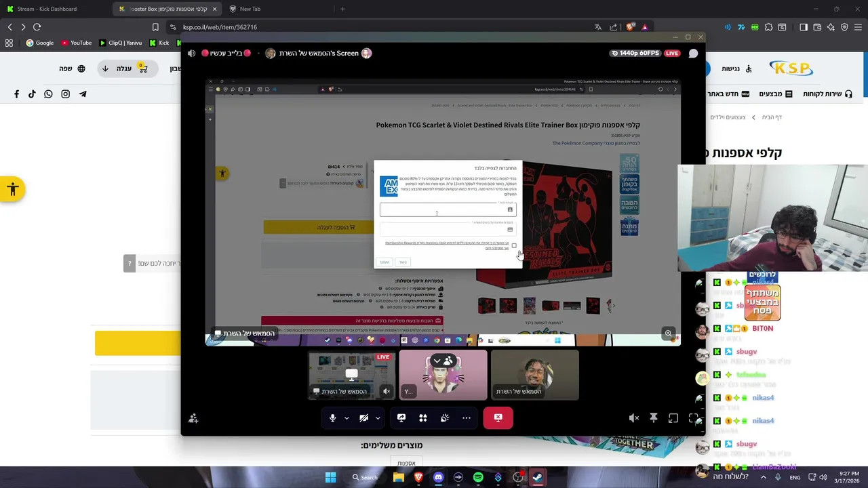Close the active KSP product tab
This screenshot has height=488, width=868.
tap(214, 9)
